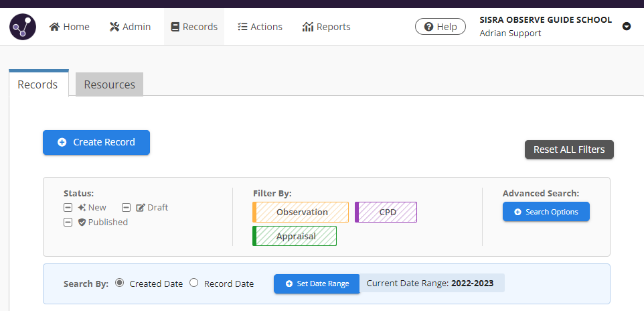This screenshot has width=644, height=311.
Task: Open advanced Search Options
Action: 546,212
